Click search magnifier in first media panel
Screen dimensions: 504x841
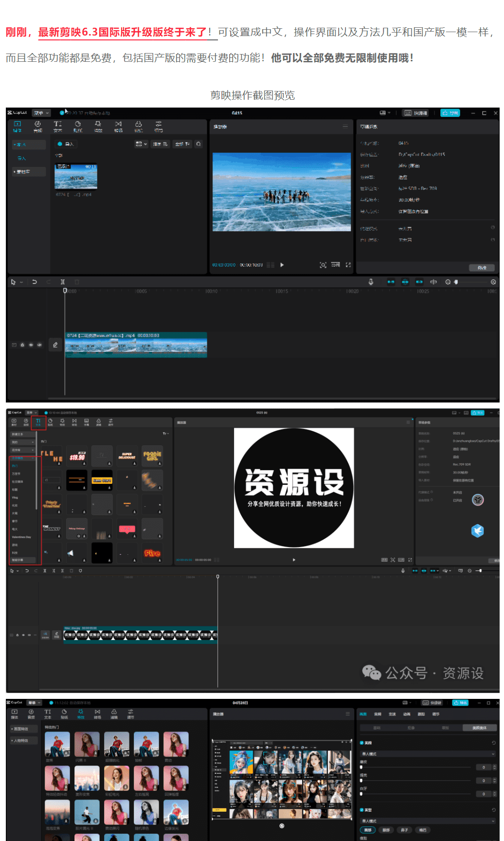point(198,144)
